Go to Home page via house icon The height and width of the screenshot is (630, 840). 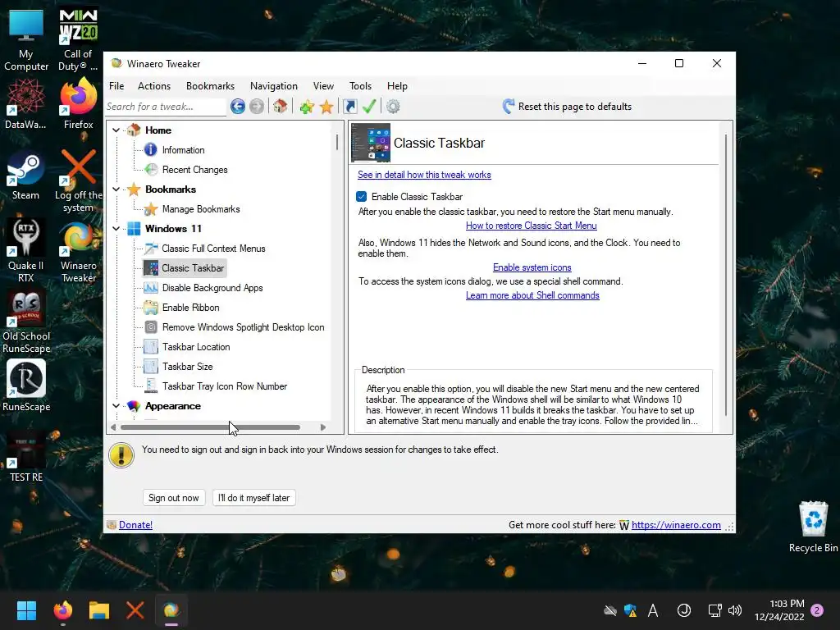point(280,106)
